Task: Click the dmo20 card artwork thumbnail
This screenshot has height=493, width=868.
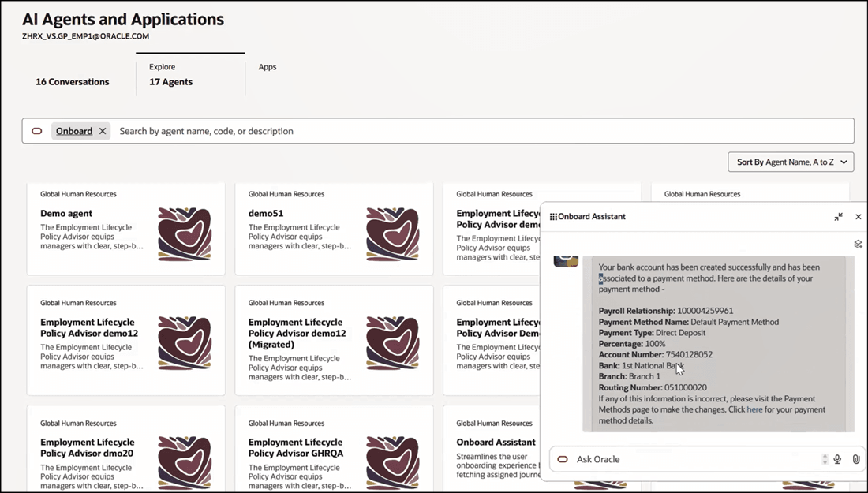Action: pyautogui.click(x=185, y=464)
